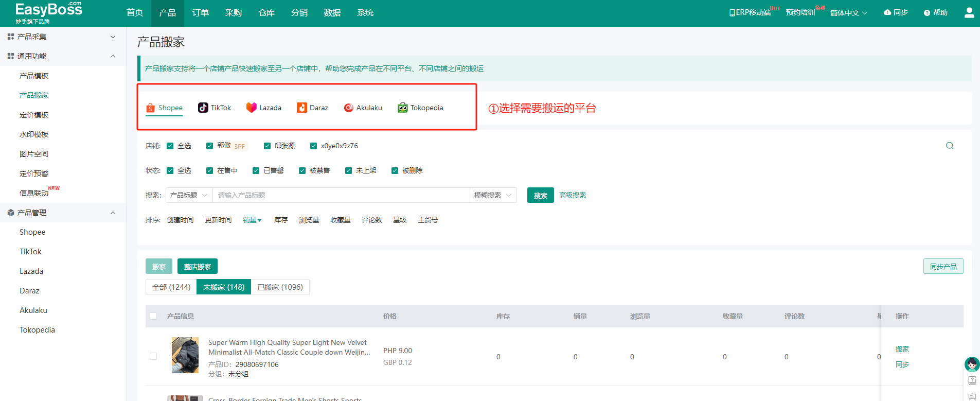This screenshot has width=980, height=401.
Task: Check the Super Warm product row checkbox
Action: point(153,356)
